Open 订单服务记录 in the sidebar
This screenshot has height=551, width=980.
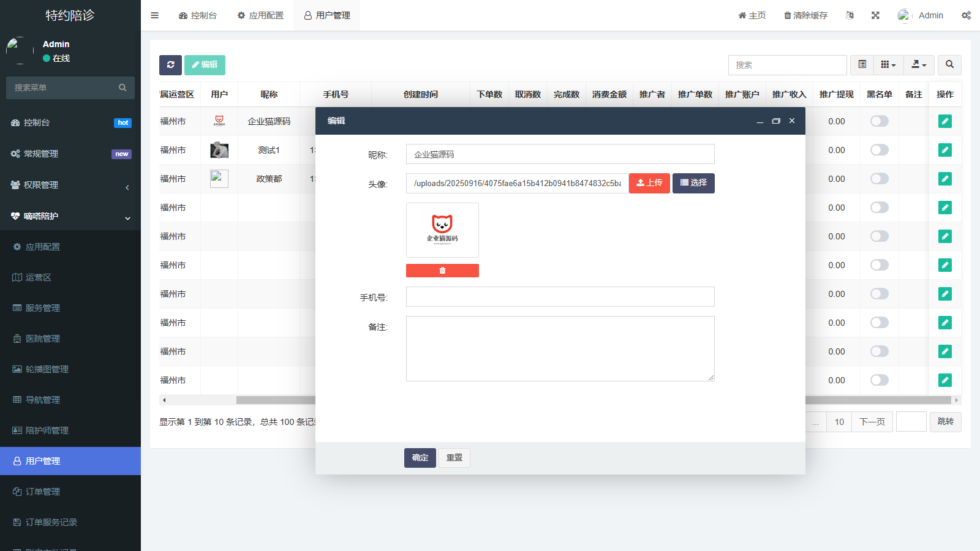pyautogui.click(x=70, y=522)
